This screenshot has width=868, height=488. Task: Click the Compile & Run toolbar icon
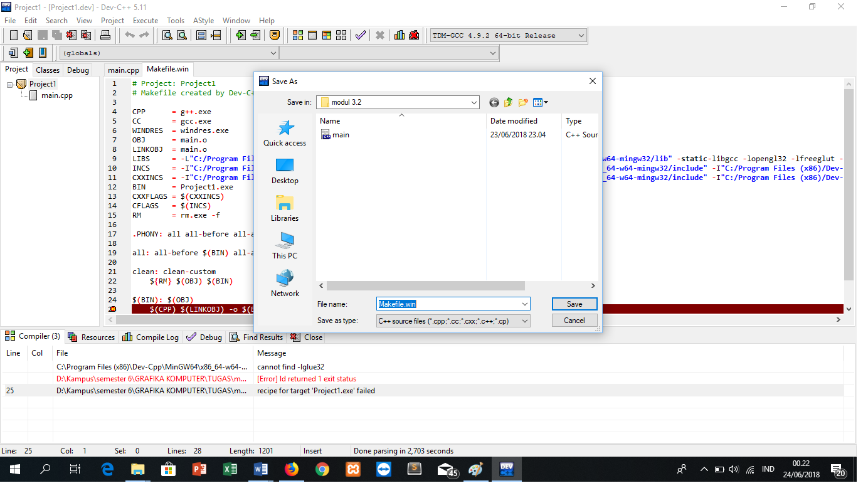pos(327,35)
